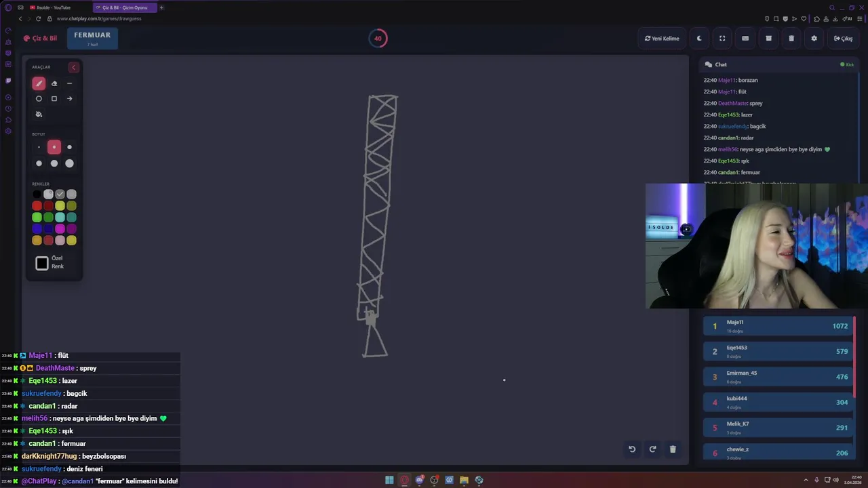Open the Windows Start menu
Image resolution: width=868 pixels, height=488 pixels.
(389, 480)
